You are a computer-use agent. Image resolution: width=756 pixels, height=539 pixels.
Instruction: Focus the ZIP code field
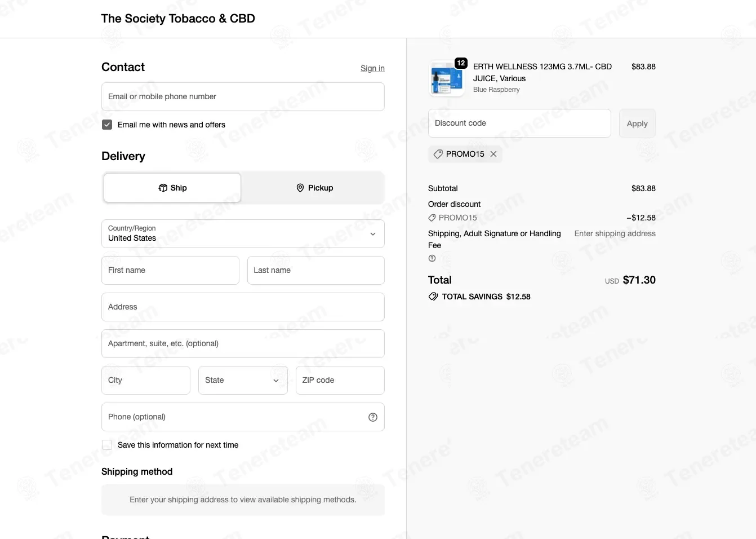point(340,381)
